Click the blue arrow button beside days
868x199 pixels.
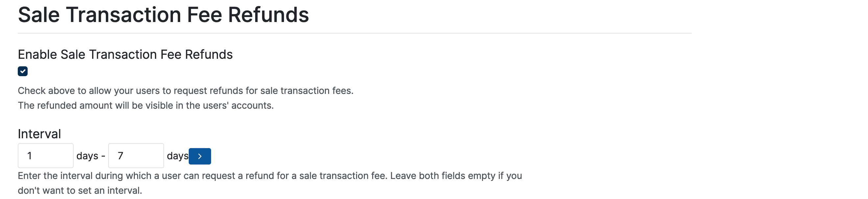coord(200,156)
